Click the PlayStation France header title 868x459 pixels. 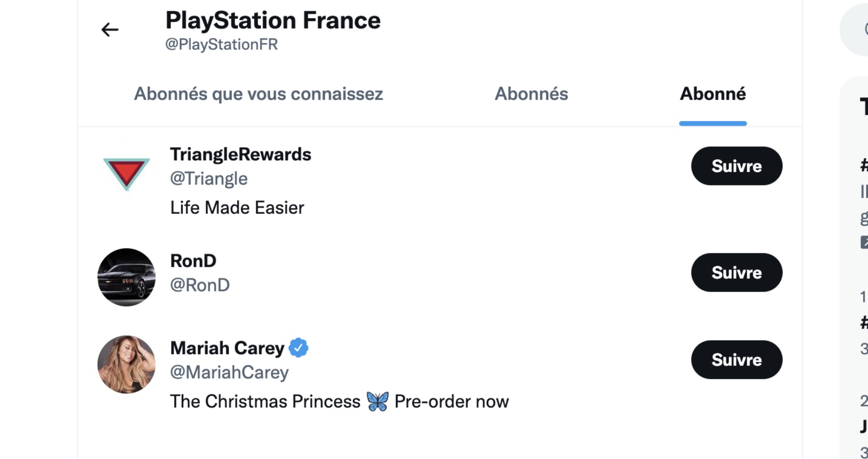[x=273, y=21]
